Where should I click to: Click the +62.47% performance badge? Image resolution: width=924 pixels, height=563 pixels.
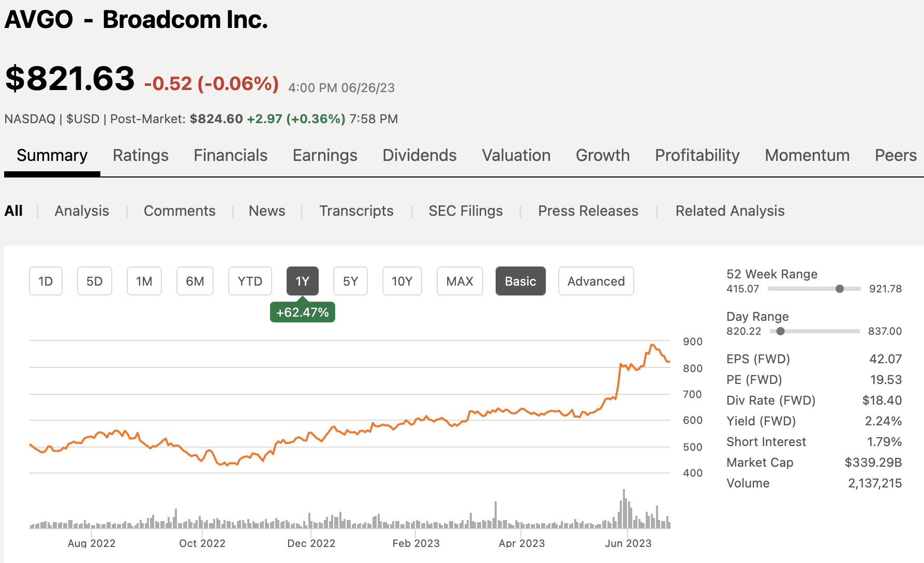[x=303, y=312]
